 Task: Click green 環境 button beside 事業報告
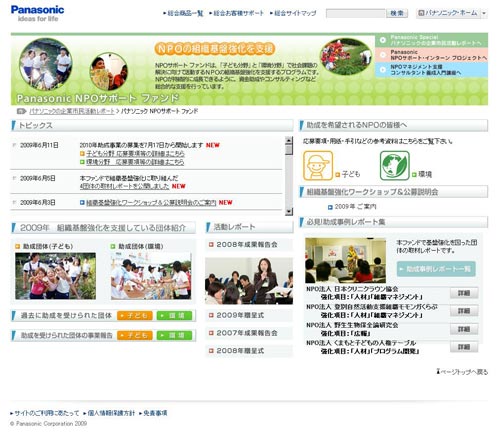coord(174,335)
